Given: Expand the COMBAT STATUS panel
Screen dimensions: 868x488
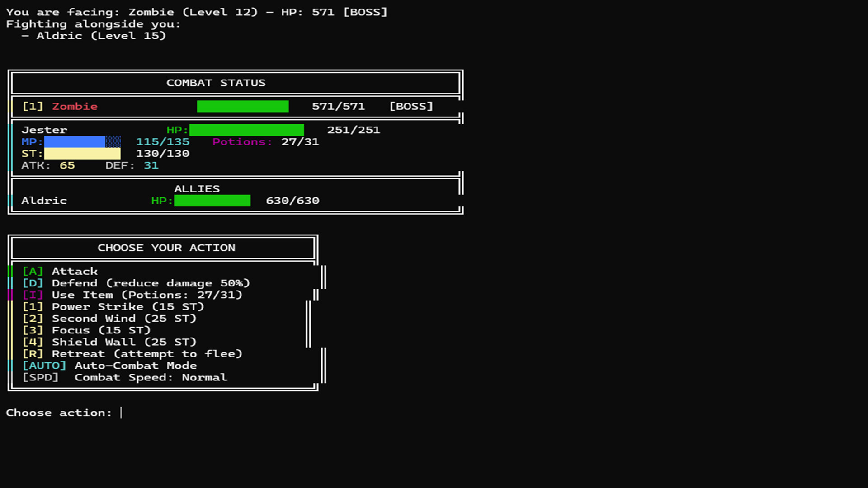Looking at the screenshot, I should click(216, 83).
